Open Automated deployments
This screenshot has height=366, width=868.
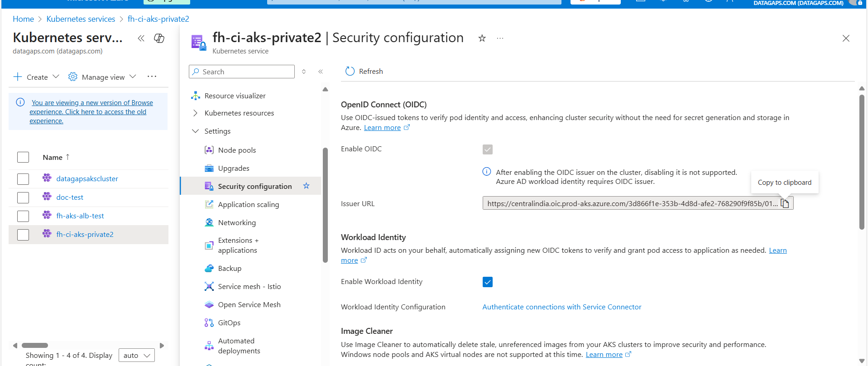click(x=239, y=346)
